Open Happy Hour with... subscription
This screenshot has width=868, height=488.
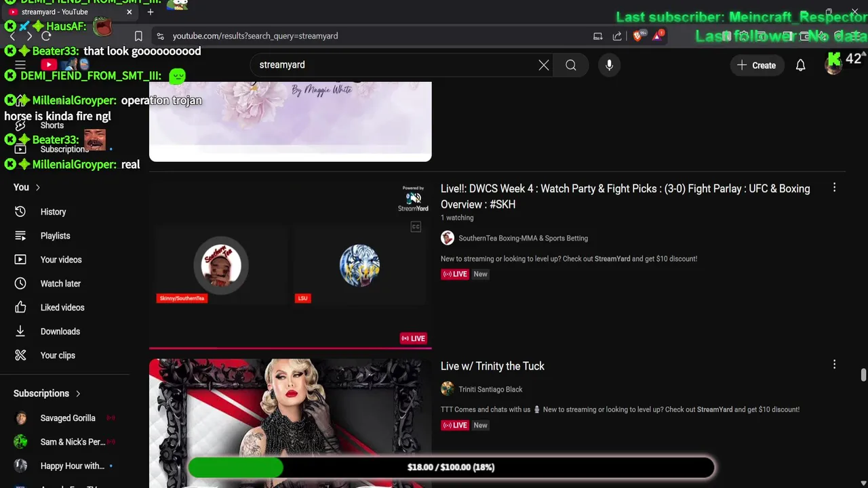point(71,466)
